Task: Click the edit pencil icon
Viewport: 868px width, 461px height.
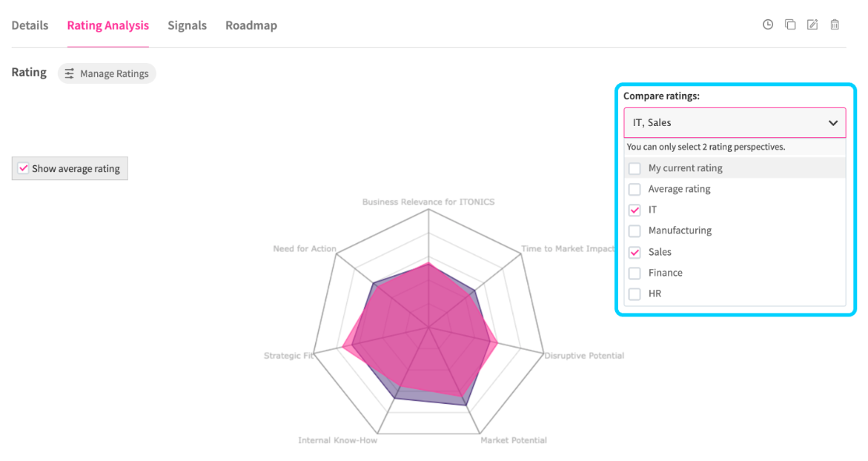Action: coord(812,24)
